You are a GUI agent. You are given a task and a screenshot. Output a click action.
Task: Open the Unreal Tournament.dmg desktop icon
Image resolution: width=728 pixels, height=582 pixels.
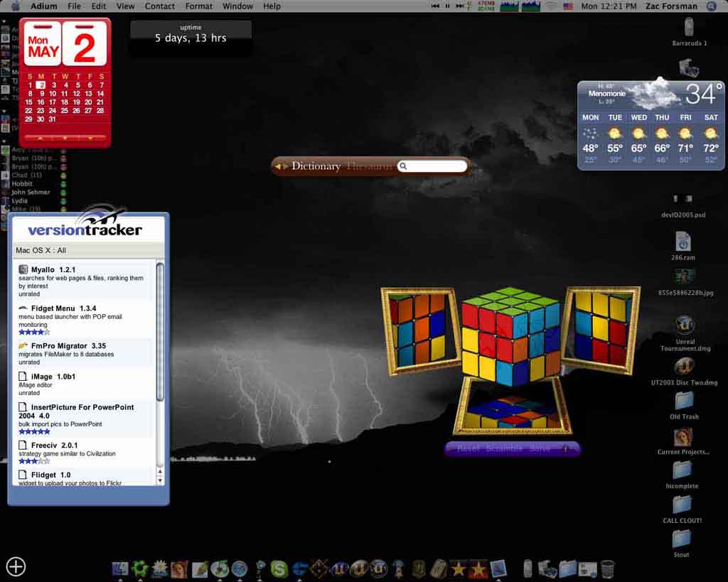684,325
